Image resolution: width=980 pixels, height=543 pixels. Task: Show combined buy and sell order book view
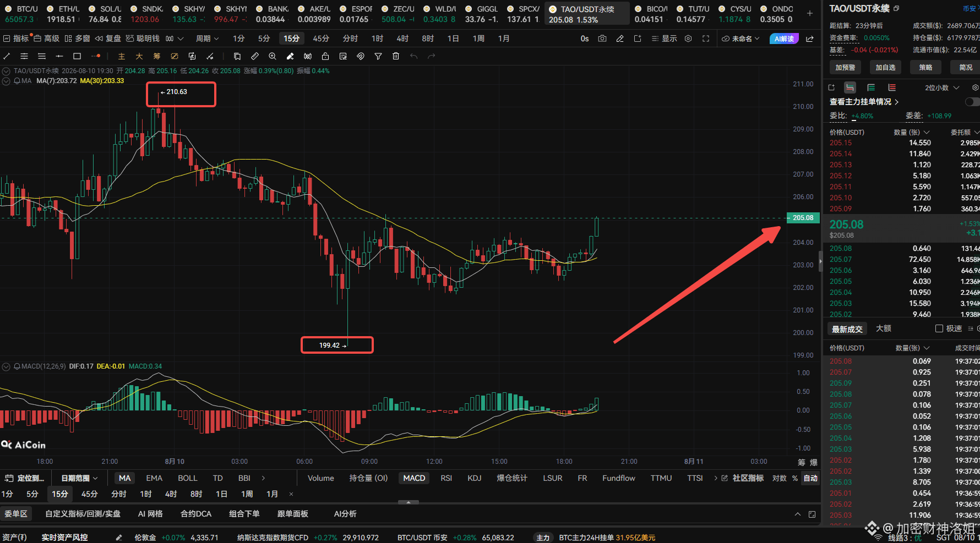pyautogui.click(x=851, y=87)
